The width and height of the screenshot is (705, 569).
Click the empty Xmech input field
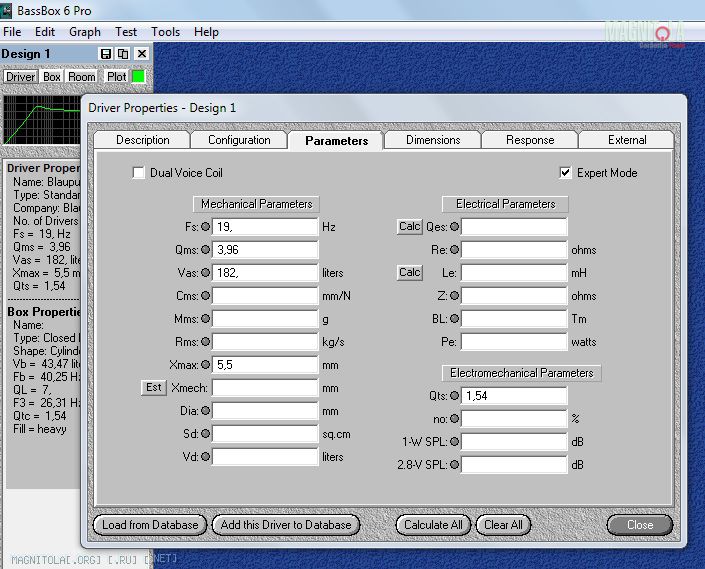coord(265,387)
